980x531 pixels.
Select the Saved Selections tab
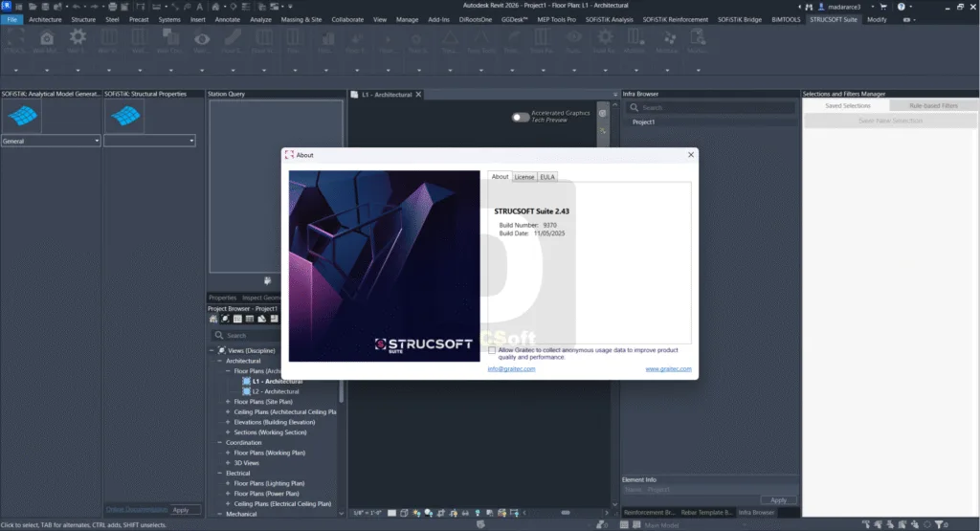(848, 105)
